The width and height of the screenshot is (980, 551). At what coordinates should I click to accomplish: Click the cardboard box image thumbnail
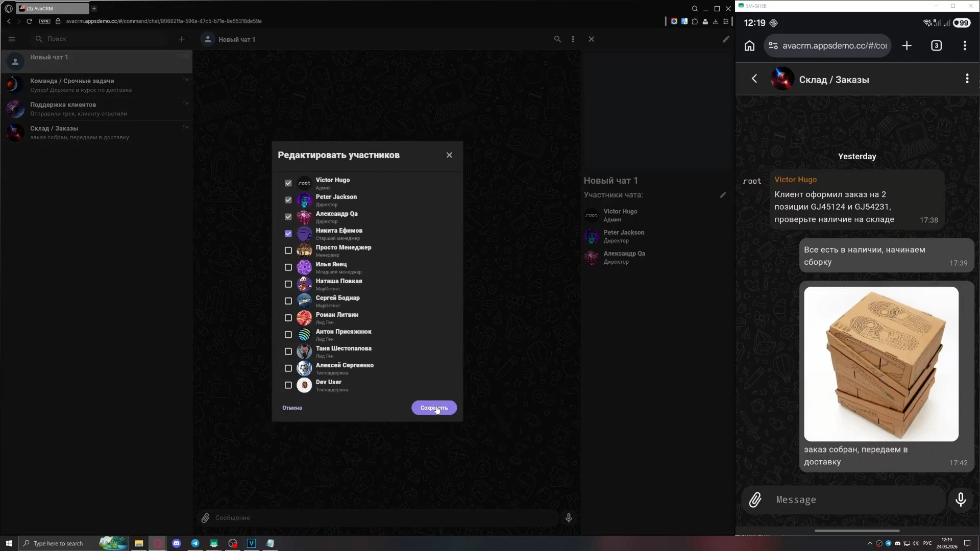881,364
